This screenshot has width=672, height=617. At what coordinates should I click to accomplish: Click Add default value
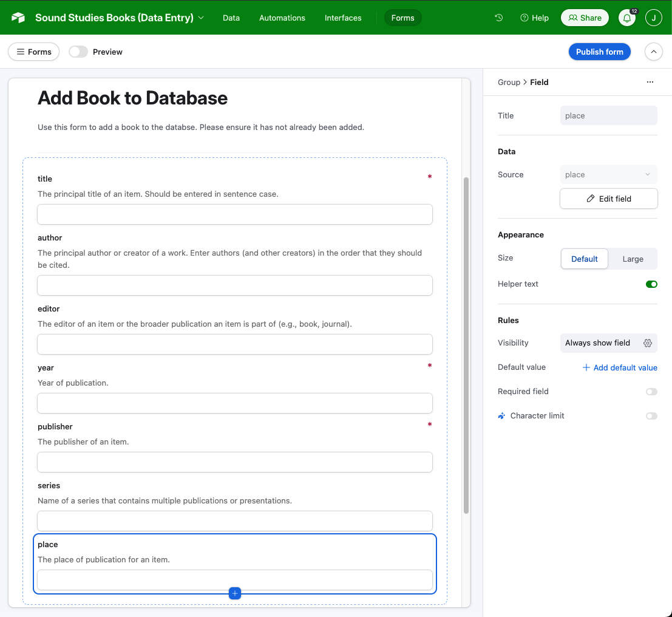[620, 367]
